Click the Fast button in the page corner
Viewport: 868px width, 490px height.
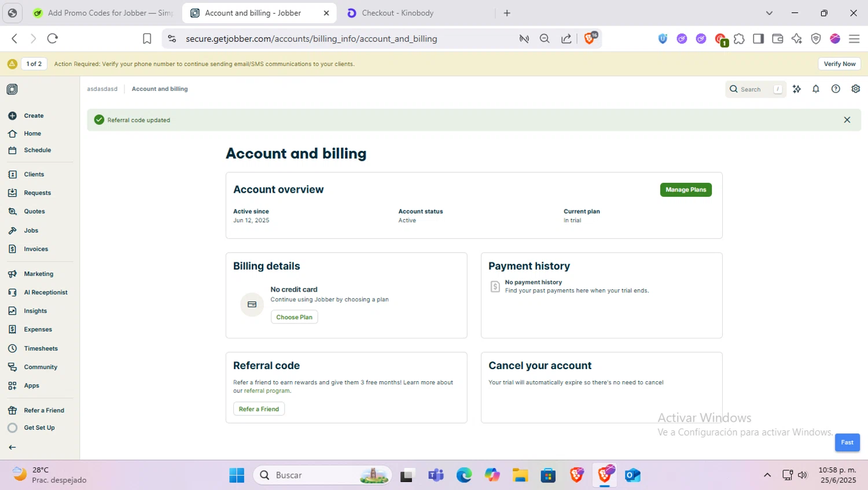[x=847, y=443]
